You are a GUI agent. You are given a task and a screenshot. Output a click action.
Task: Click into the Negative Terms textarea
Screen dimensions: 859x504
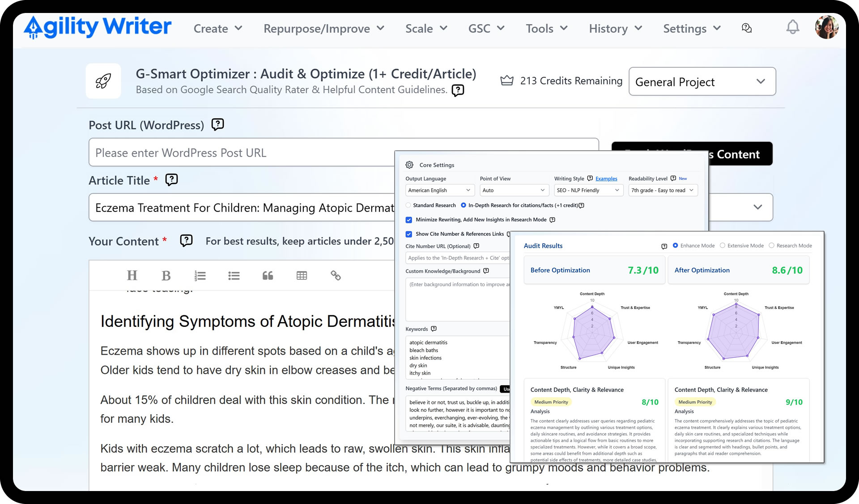click(458, 414)
